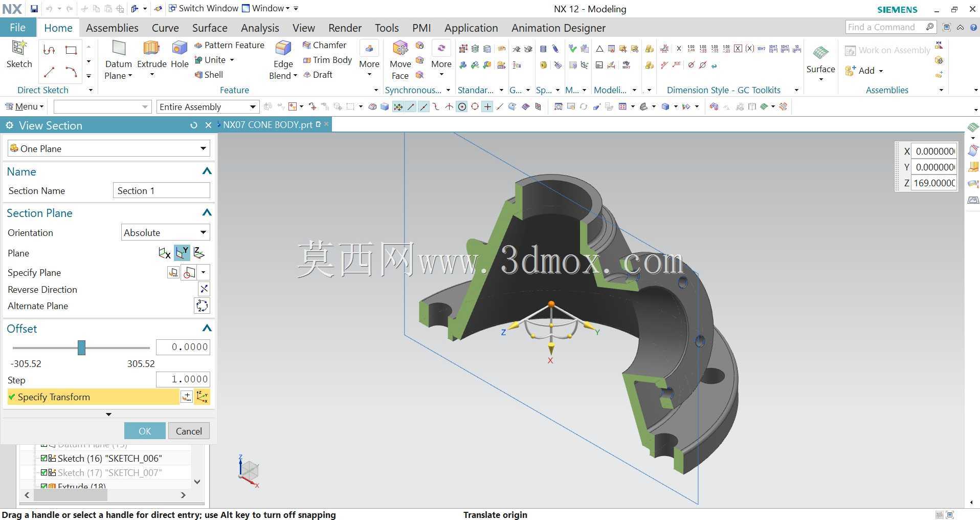Focus the Offset value field
This screenshot has height=520, width=980.
click(183, 347)
